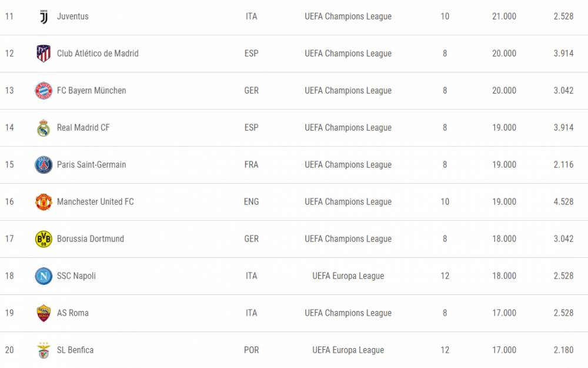
Task: Click the rank 15 row number
Action: [x=9, y=165]
